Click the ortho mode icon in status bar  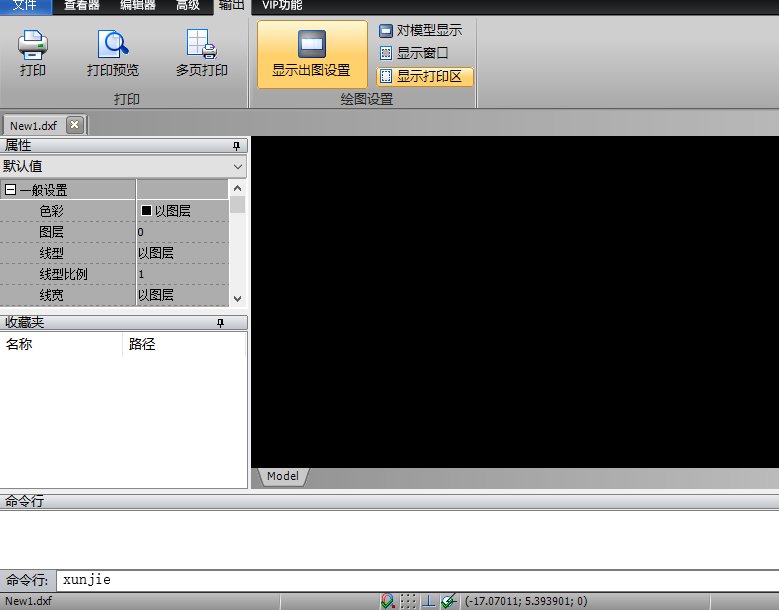pos(428,601)
